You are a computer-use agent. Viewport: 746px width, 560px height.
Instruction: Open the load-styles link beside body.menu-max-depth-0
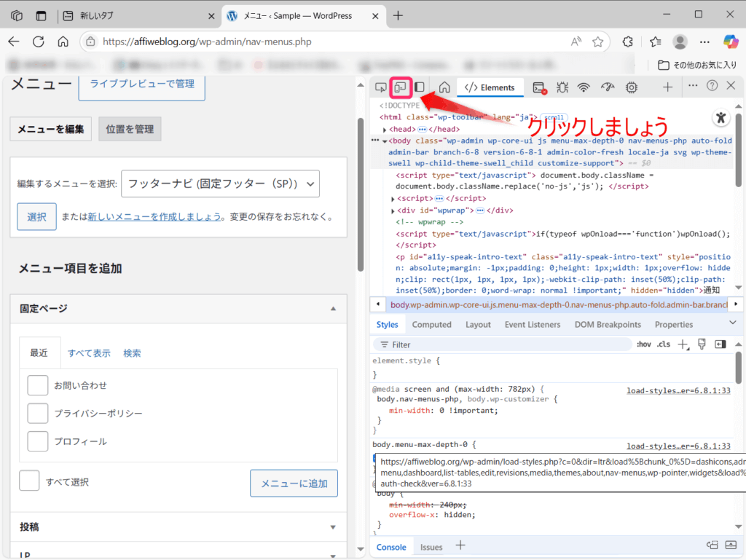click(678, 446)
